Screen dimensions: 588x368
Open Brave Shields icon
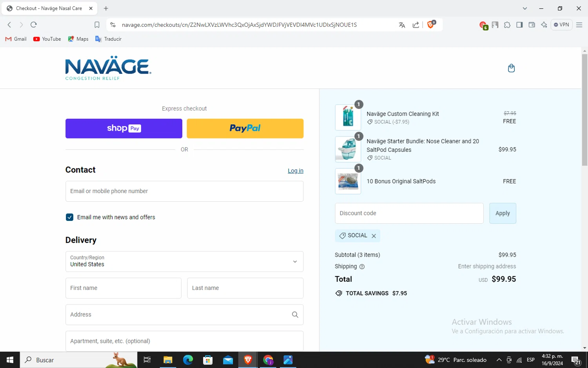coord(431,24)
